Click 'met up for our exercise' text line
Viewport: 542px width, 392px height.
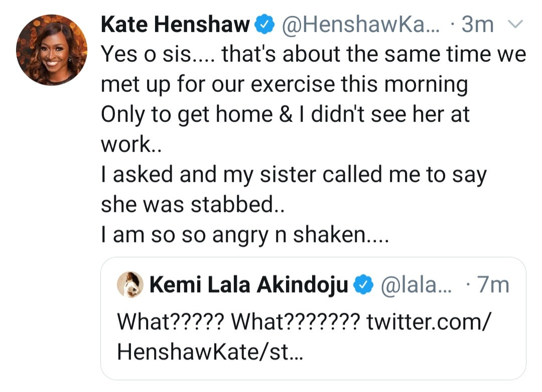[284, 85]
